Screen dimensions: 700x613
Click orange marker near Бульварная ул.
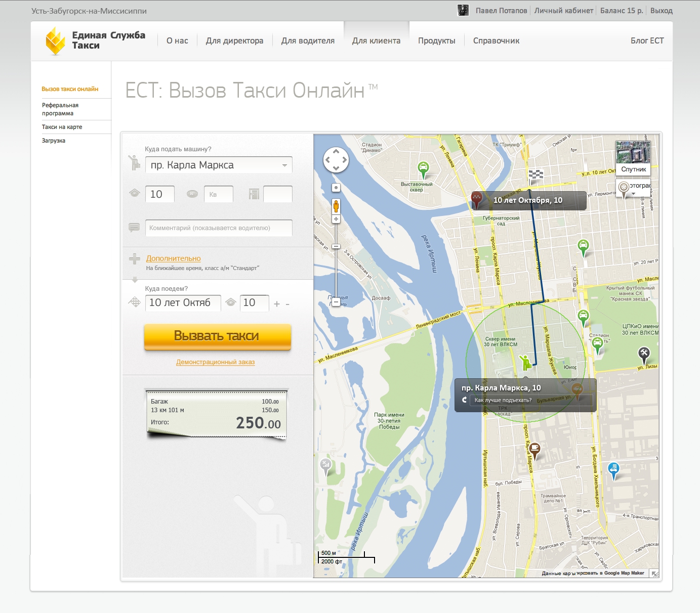(x=577, y=391)
